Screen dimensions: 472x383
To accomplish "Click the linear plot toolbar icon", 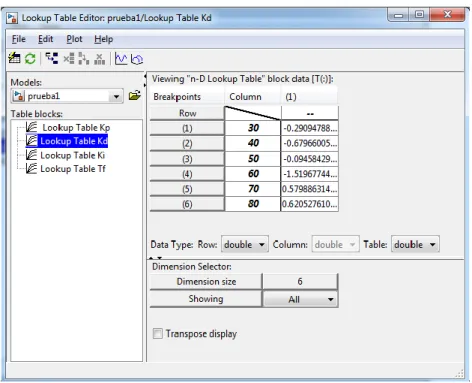I will (x=121, y=59).
